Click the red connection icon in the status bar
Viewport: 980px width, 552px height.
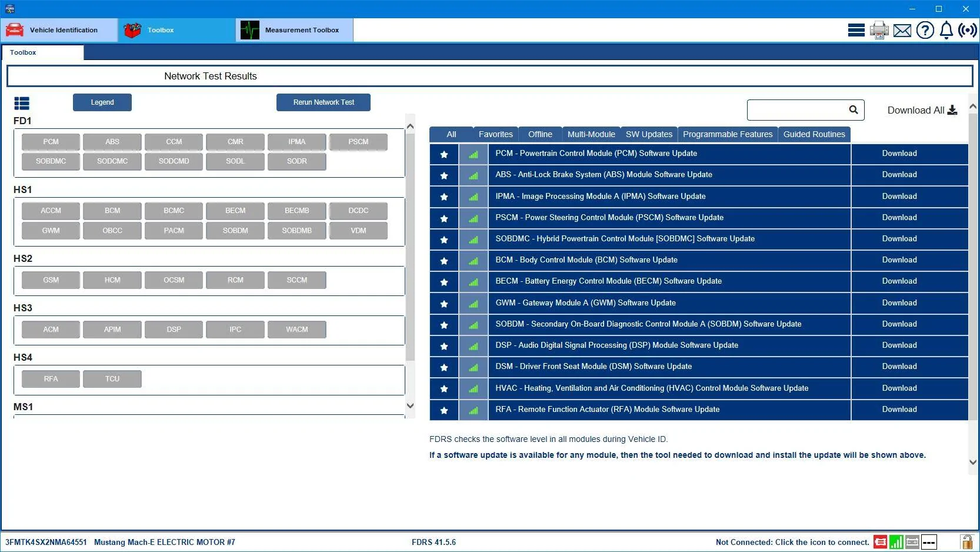pyautogui.click(x=880, y=542)
